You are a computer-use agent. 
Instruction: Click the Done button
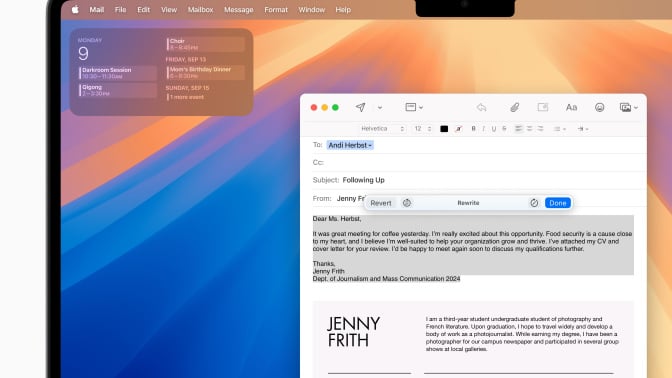point(558,203)
